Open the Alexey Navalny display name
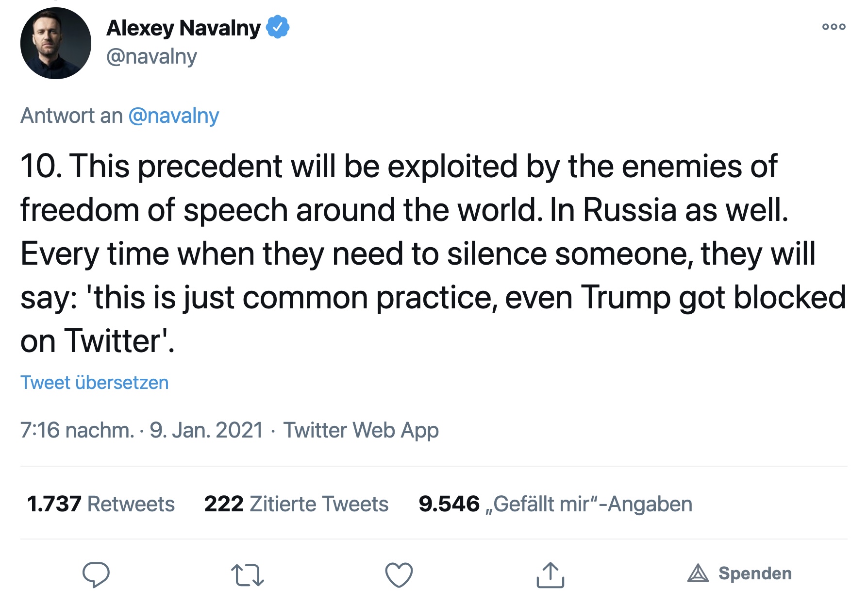This screenshot has width=868, height=607. [184, 28]
